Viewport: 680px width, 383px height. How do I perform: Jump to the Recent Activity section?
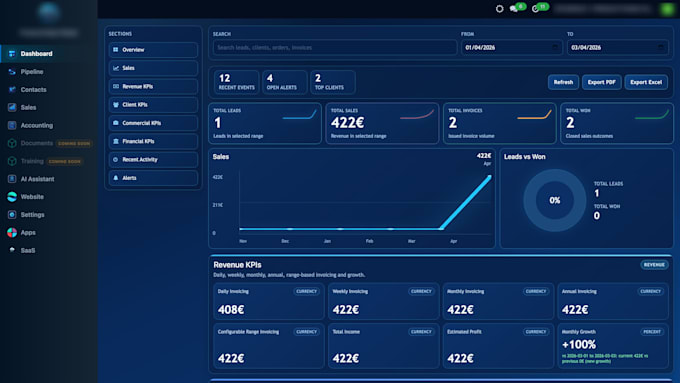153,160
